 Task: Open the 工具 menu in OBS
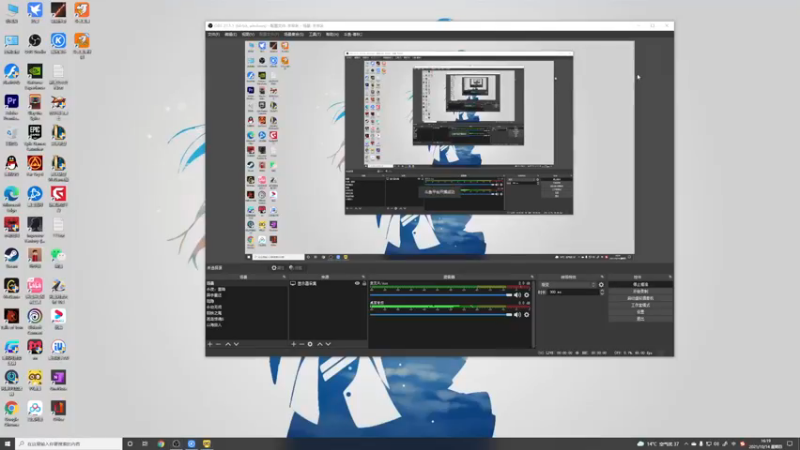(315, 34)
